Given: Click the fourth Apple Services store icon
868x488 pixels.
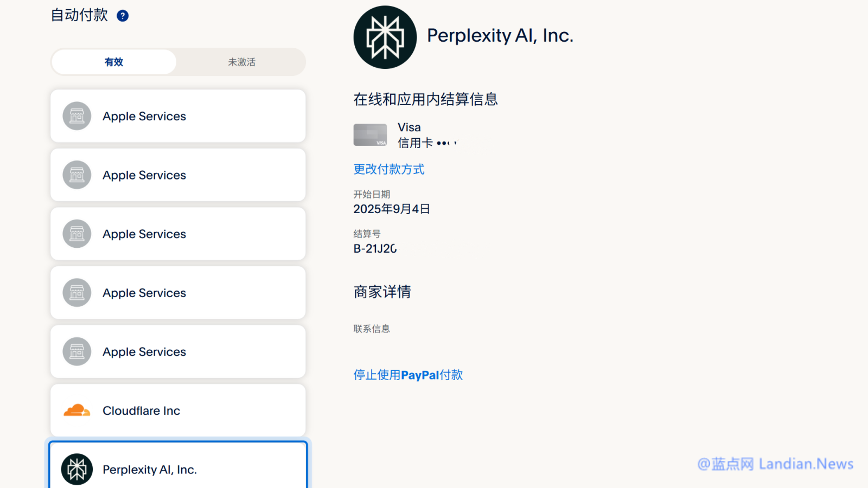Looking at the screenshot, I should 77,293.
